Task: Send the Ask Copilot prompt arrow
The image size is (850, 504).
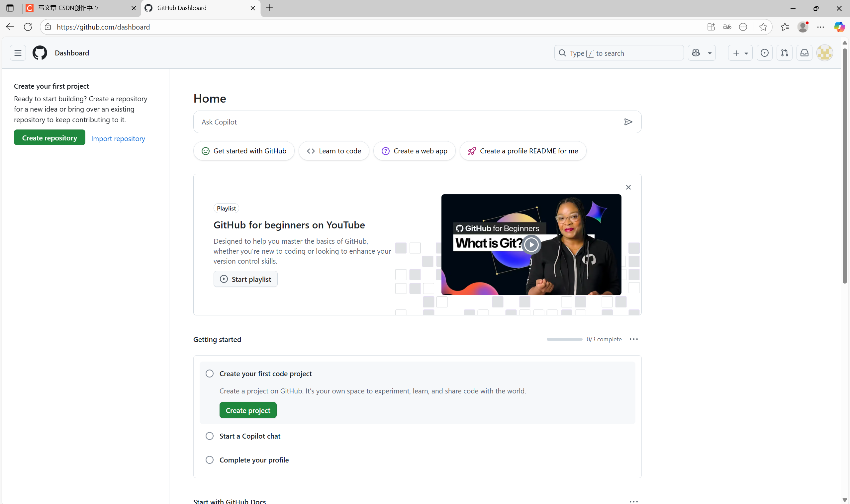Action: click(628, 122)
